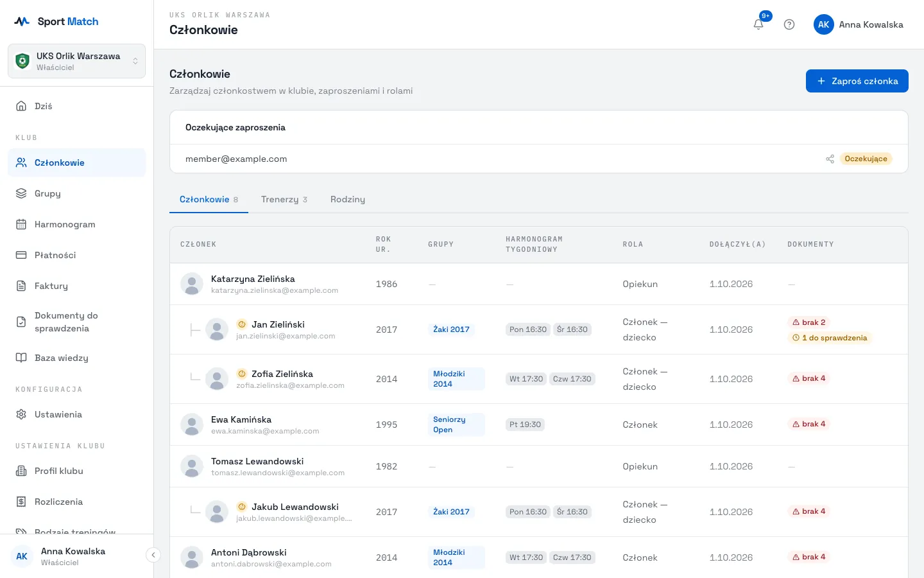Viewport: 924px width, 578px height.
Task: Click Zofia Zielińska's Młodziki 2014 group tag
Action: pos(456,379)
